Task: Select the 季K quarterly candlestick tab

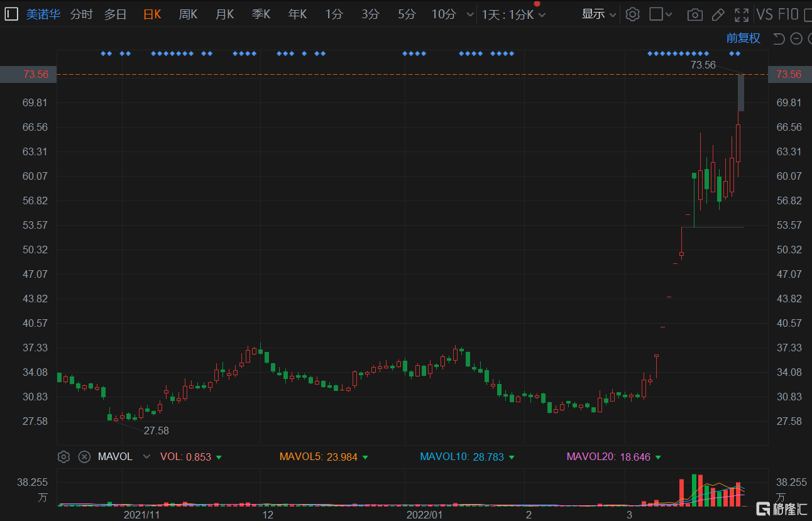Action: click(x=261, y=14)
